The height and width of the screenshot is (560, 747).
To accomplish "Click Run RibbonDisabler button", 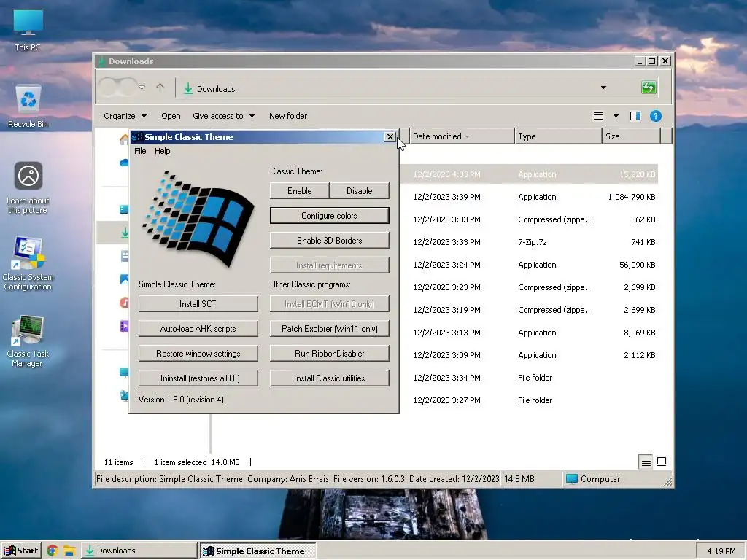I will pyautogui.click(x=329, y=354).
